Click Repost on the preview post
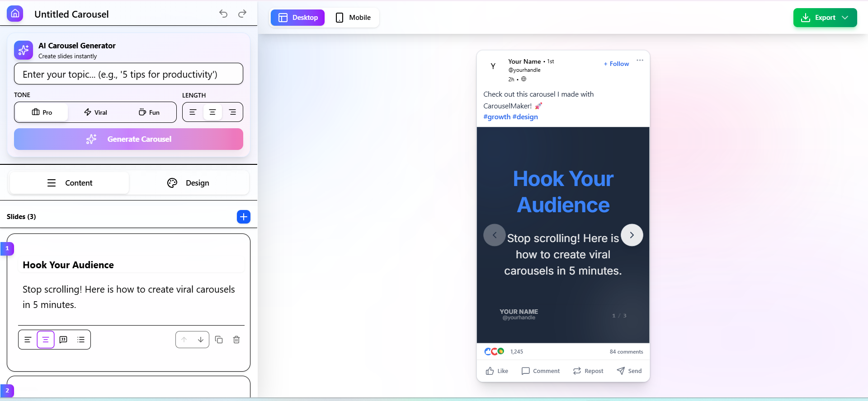Screen dimensions: 868x401 tap(588, 371)
